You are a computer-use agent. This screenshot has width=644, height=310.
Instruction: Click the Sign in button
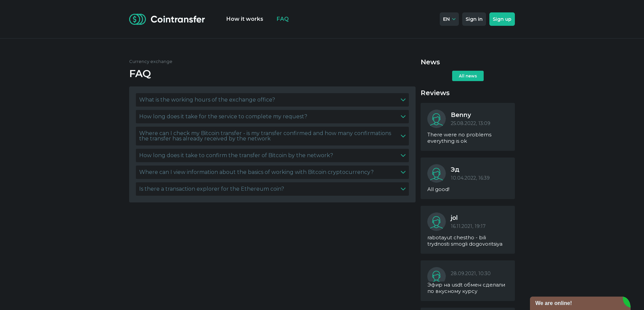click(x=474, y=19)
